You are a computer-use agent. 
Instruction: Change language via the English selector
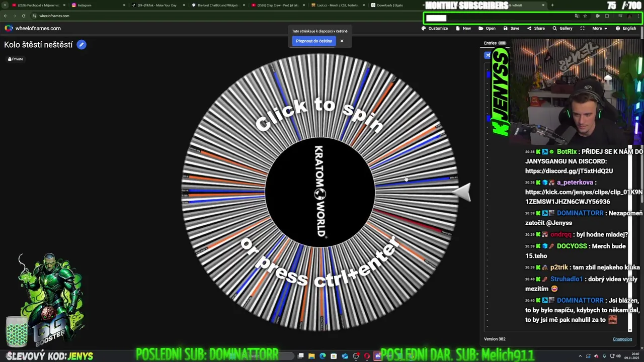pos(626,28)
